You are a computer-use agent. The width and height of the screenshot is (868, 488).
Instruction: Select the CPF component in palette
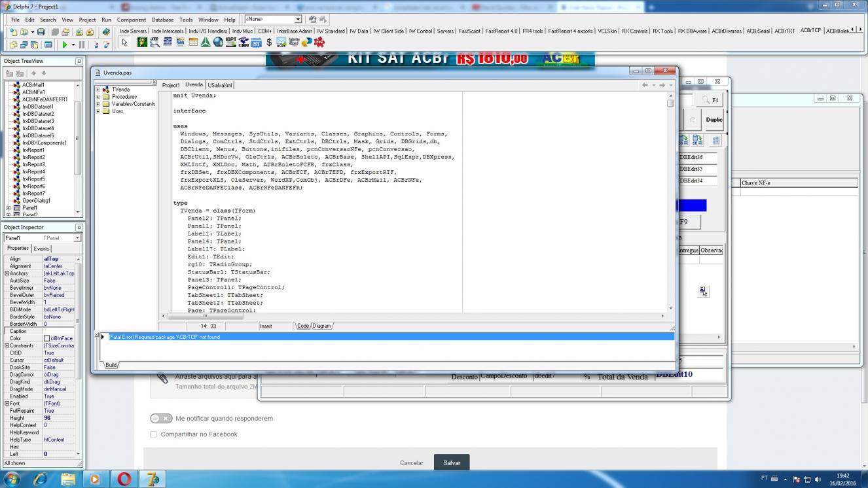(x=255, y=43)
